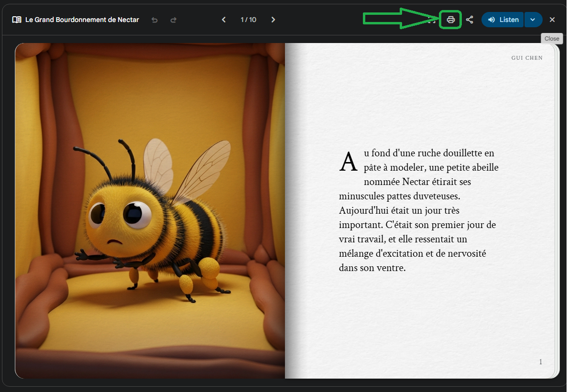Image resolution: width=568 pixels, height=392 pixels.
Task: Undo the last storybook edit
Action: [155, 20]
